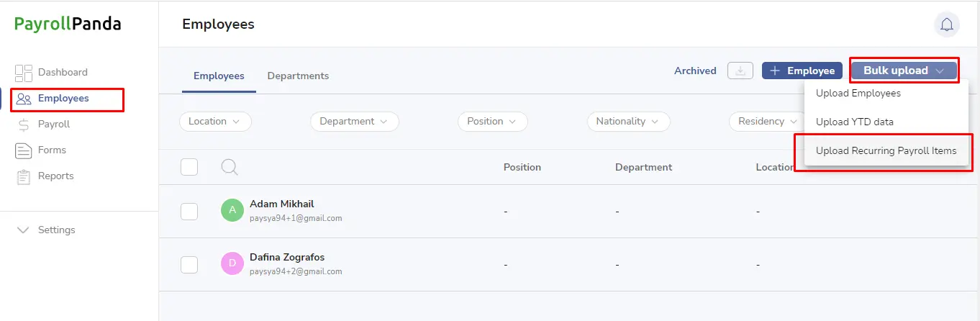
Task: Click the download archive icon button
Action: tap(740, 71)
